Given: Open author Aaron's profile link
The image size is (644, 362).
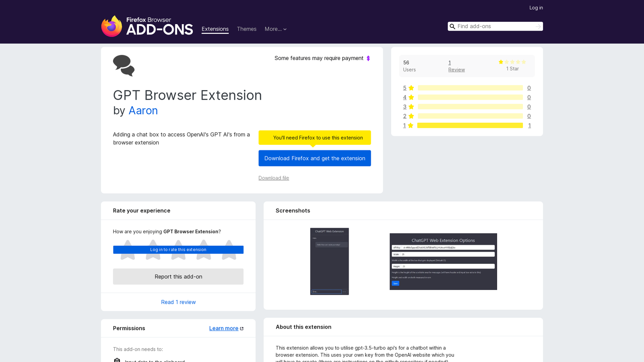Looking at the screenshot, I should 143,111.
